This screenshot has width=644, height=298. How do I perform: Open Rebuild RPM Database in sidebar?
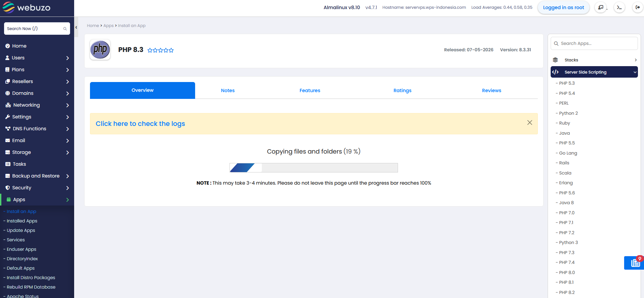(31, 287)
